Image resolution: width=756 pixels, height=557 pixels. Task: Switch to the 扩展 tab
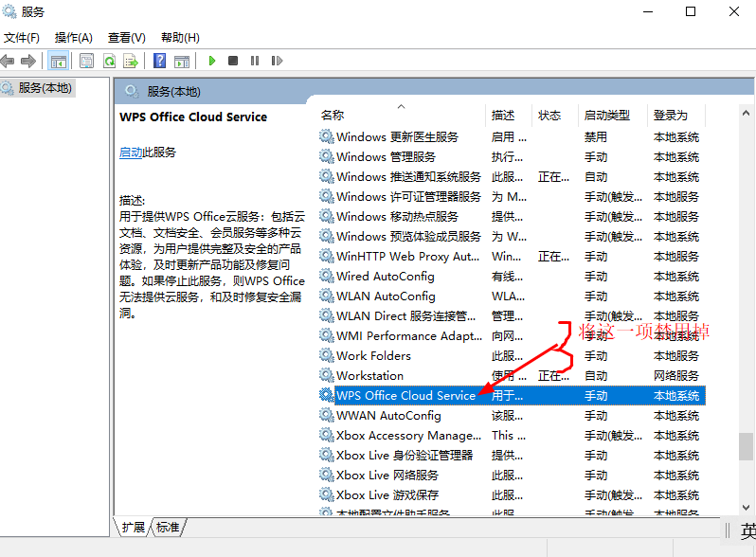[133, 527]
